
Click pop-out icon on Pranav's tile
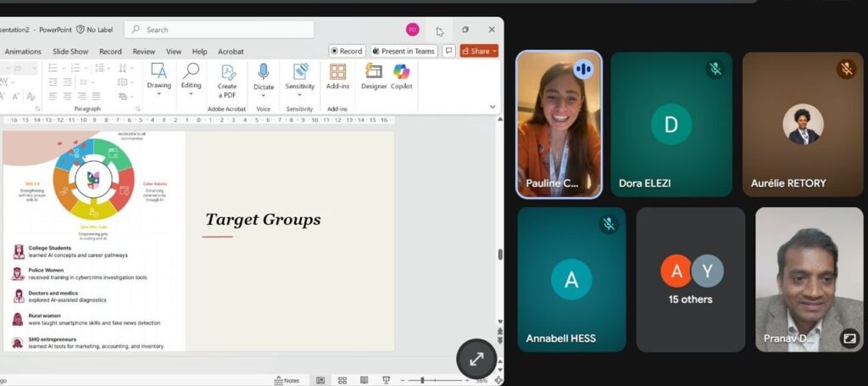pos(849,338)
